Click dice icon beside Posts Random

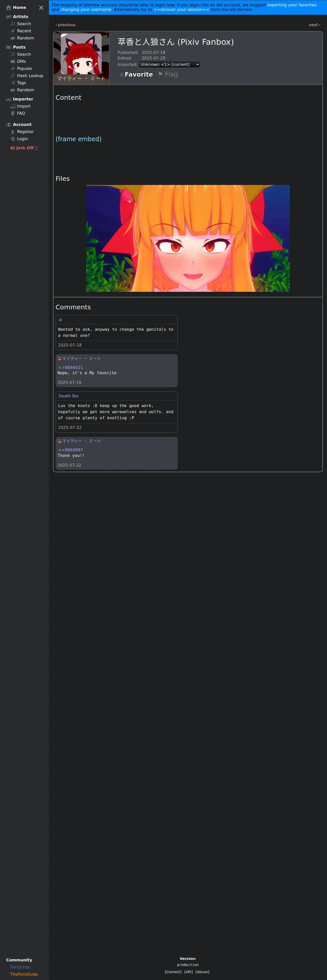coord(13,90)
